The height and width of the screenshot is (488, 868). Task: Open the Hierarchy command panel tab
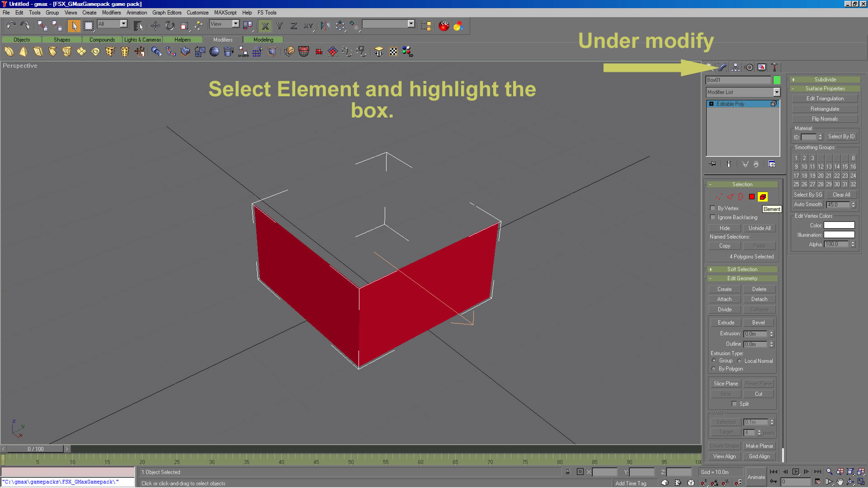pos(736,67)
